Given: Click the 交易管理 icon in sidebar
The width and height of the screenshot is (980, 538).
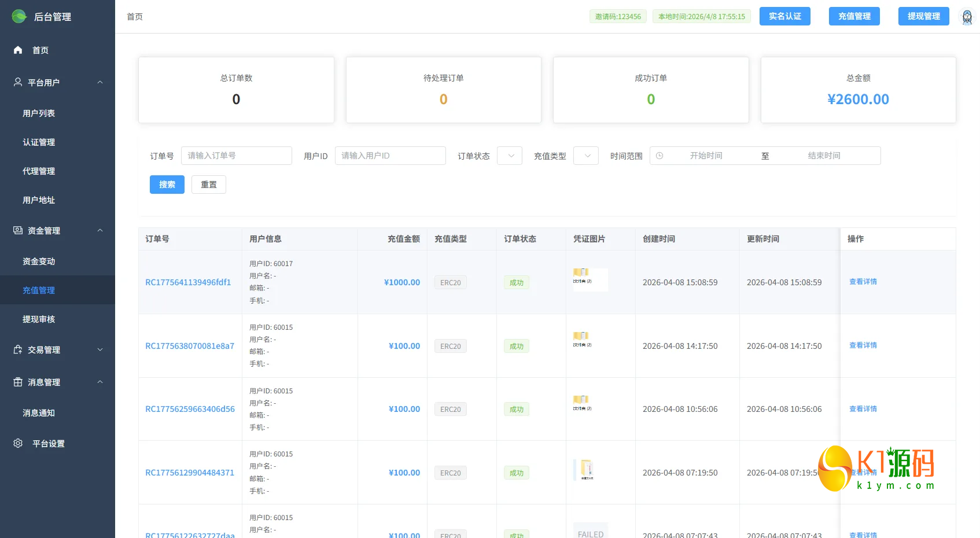Looking at the screenshot, I should point(18,349).
